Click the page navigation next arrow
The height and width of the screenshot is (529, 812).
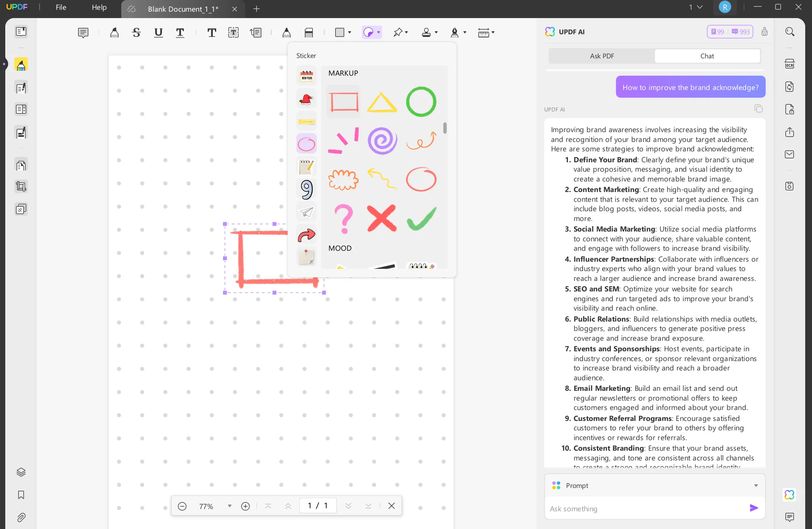349,506
